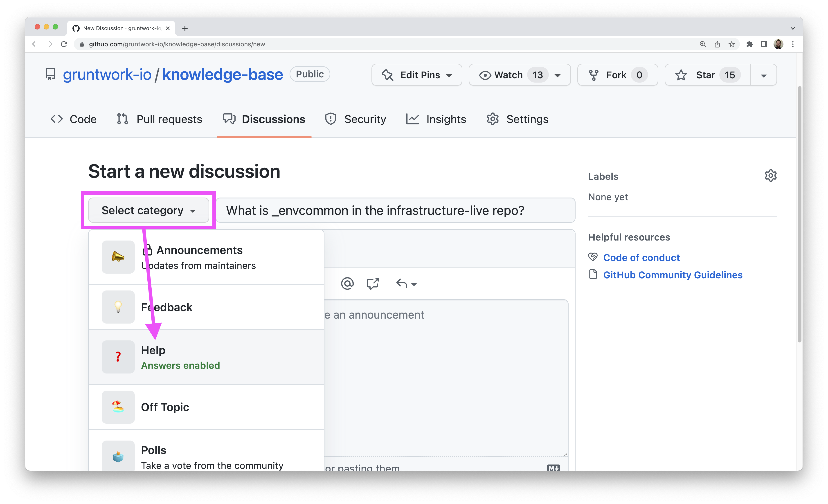This screenshot has width=828, height=504.
Task: Switch to the Discussions tab
Action: [264, 119]
